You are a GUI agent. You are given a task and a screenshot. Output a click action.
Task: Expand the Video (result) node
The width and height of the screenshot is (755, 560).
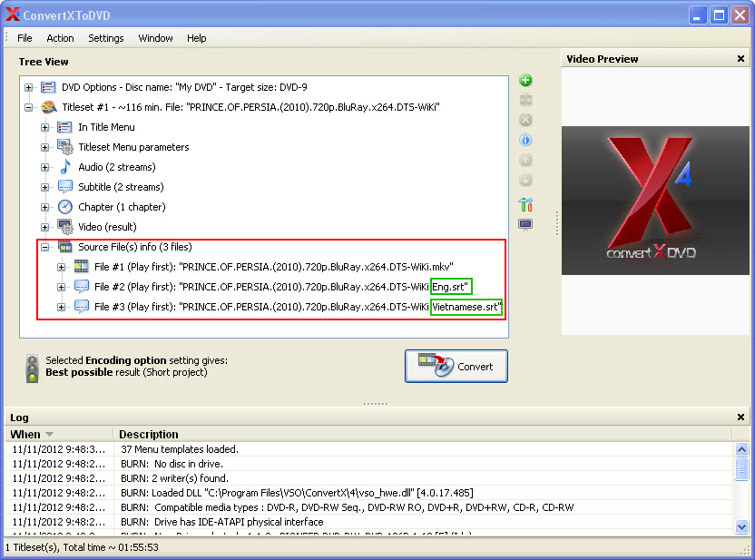(x=44, y=227)
